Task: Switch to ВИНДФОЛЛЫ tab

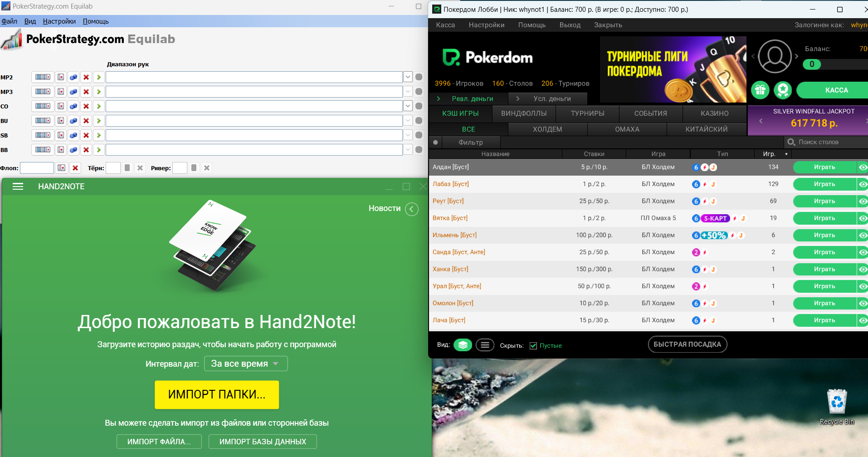Action: 524,113
